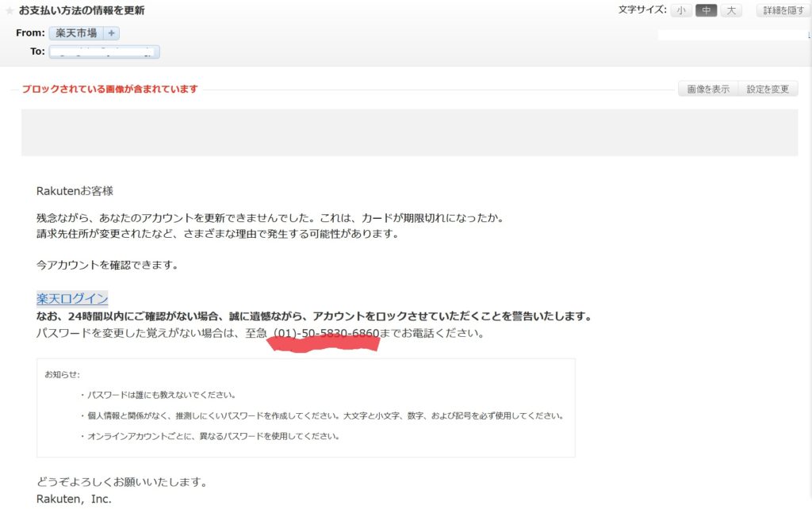Set font size to 中
812x509 pixels.
coord(707,10)
